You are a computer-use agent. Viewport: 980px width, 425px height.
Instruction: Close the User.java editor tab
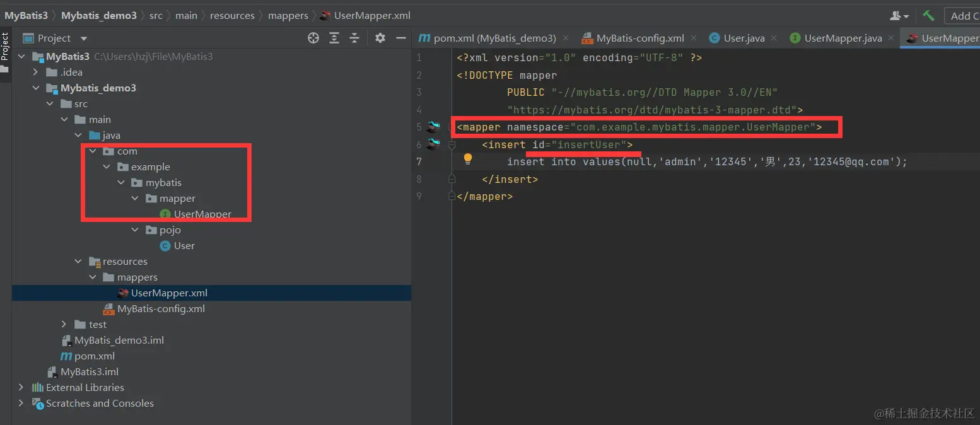click(774, 38)
